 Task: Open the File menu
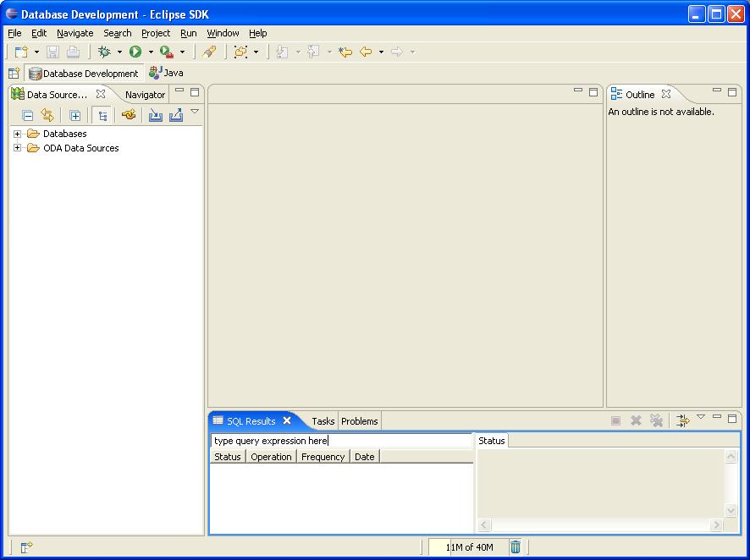(x=15, y=33)
